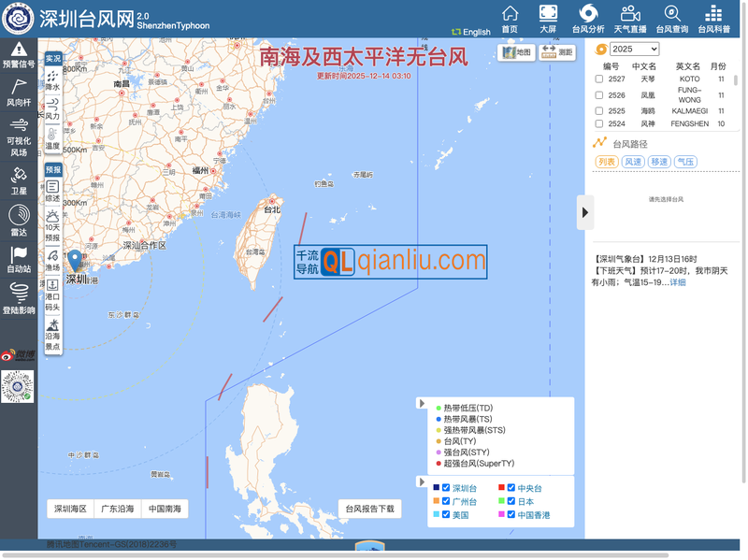Open the 自动站 automatic station layer

coord(17,255)
